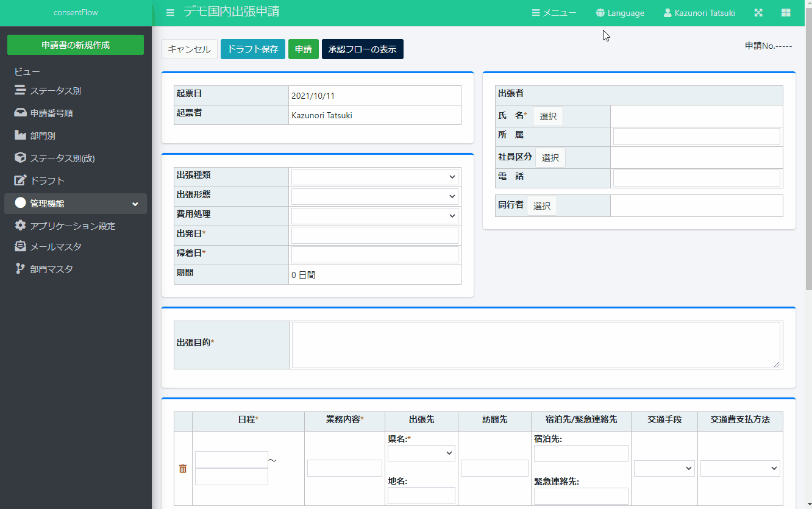Open the 費用処理 dropdown
The width and height of the screenshot is (812, 509).
375,216
